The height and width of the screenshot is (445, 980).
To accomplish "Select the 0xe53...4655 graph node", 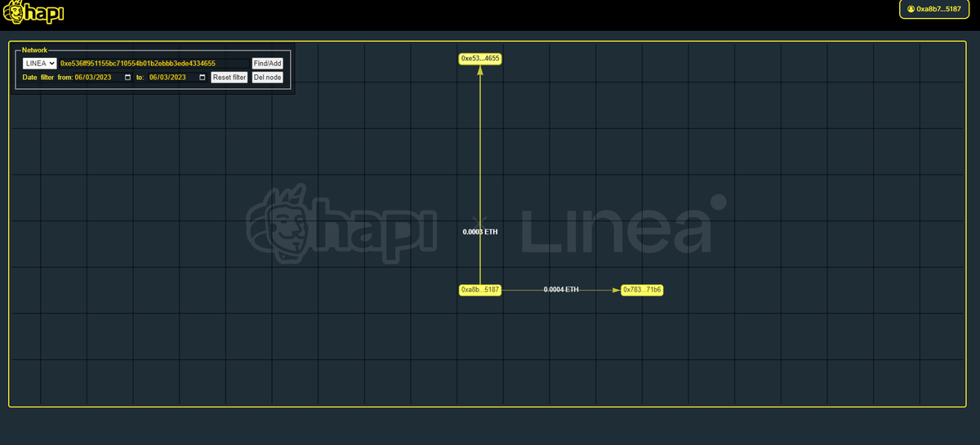I will coord(480,59).
